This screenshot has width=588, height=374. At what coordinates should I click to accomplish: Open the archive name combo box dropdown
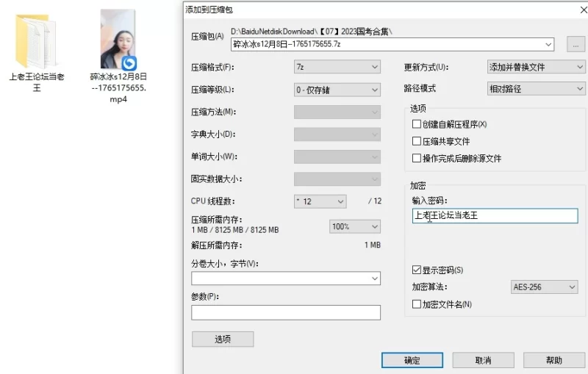[x=548, y=45]
